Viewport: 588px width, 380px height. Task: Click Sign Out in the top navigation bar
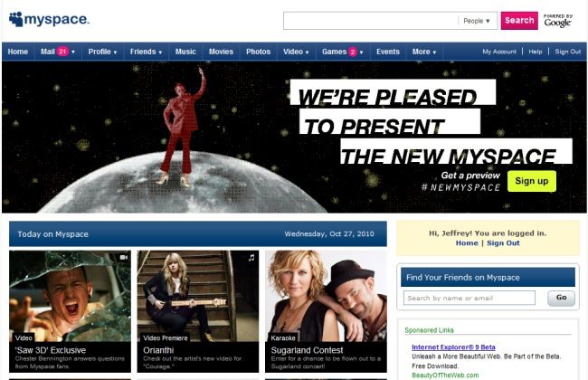[567, 52]
